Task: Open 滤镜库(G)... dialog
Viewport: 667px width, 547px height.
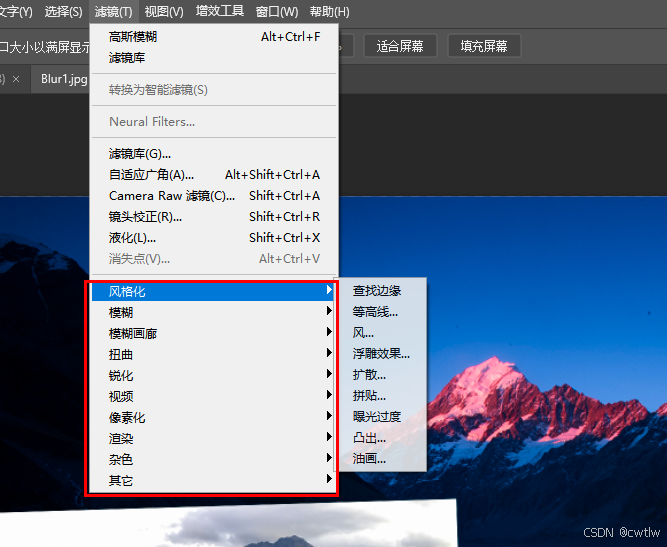Action: 214,154
